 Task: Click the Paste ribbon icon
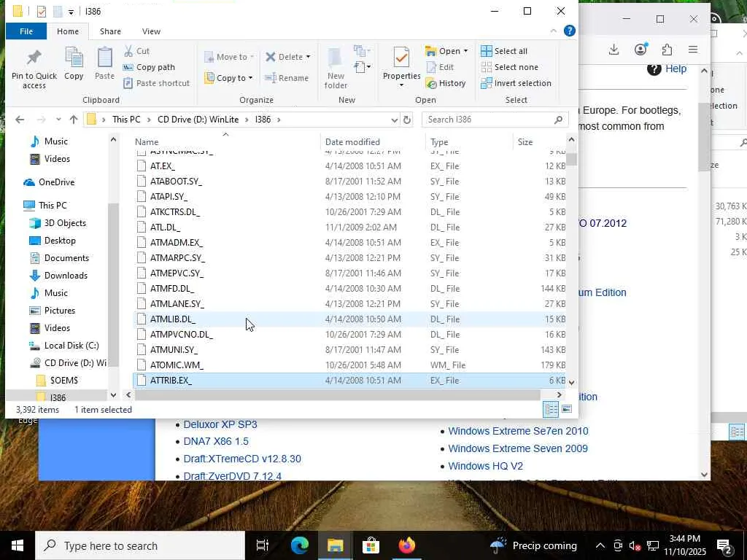104,64
